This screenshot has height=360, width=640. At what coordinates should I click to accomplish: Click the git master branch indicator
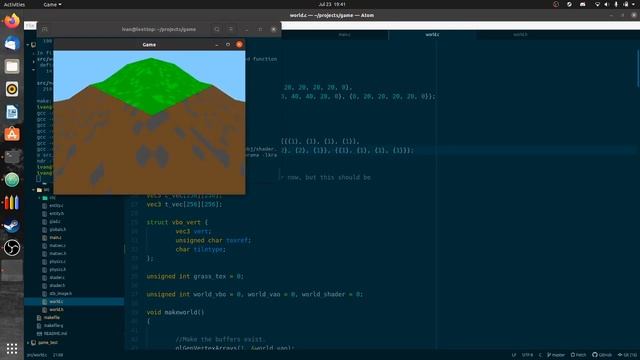(x=556, y=355)
